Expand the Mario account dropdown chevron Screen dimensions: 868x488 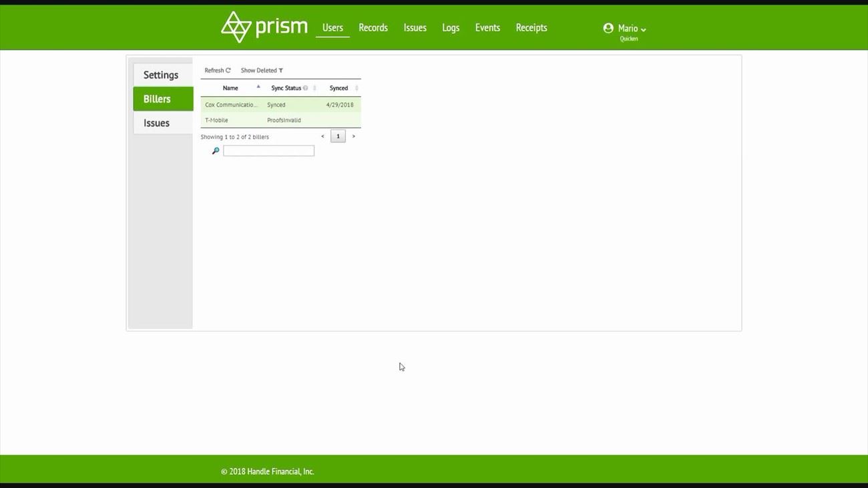tap(644, 29)
